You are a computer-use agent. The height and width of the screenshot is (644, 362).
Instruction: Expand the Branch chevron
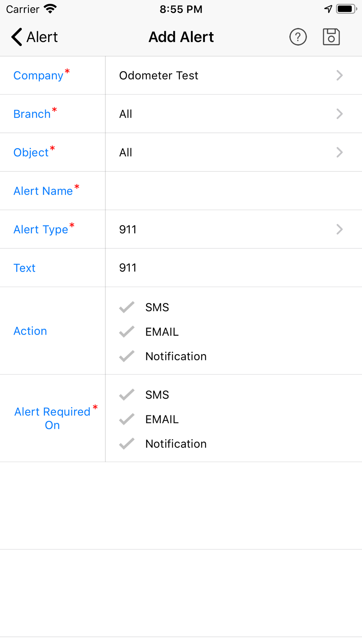tap(339, 114)
